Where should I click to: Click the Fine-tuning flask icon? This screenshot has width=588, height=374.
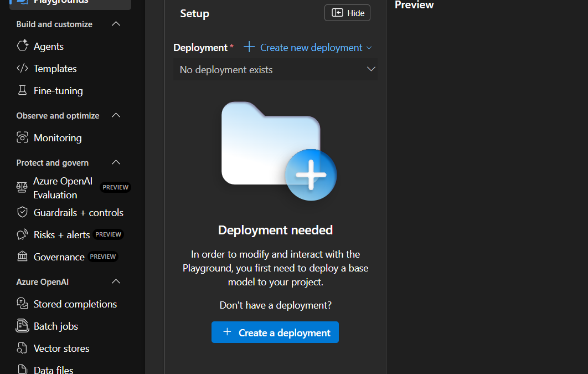coord(23,90)
